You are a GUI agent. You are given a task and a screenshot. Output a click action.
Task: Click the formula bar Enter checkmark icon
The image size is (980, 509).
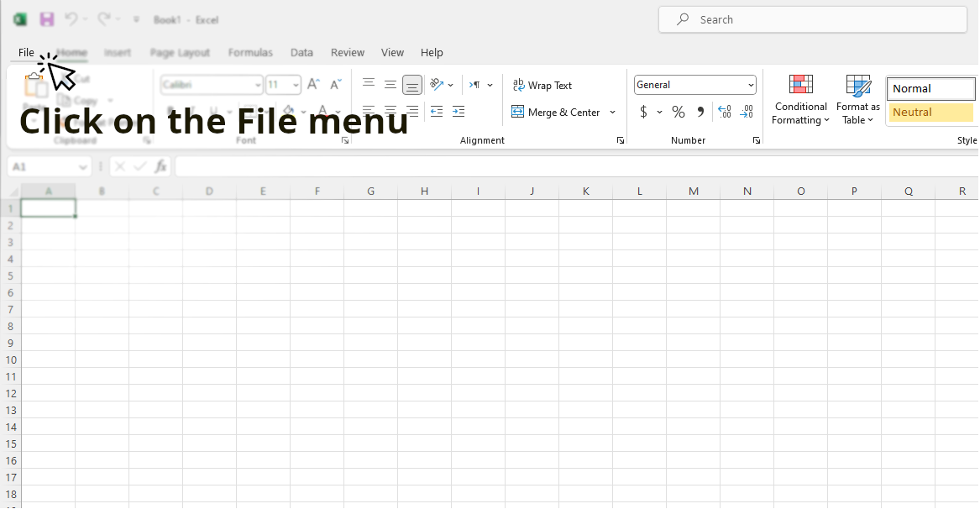pyautogui.click(x=140, y=166)
